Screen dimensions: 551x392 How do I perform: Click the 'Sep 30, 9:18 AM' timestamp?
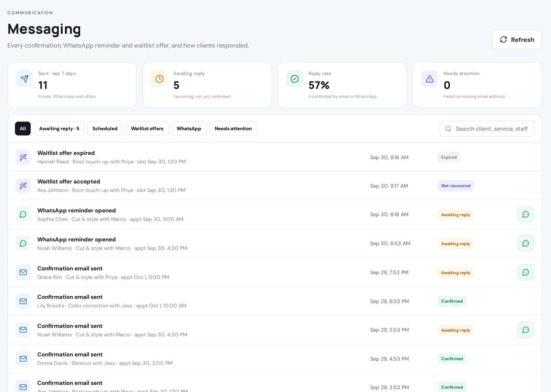click(389, 157)
